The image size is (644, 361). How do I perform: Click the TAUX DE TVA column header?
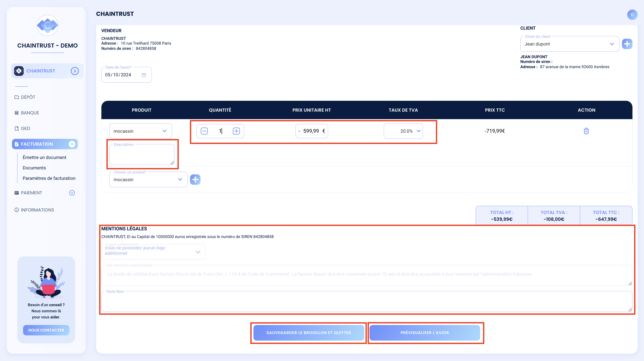[403, 110]
